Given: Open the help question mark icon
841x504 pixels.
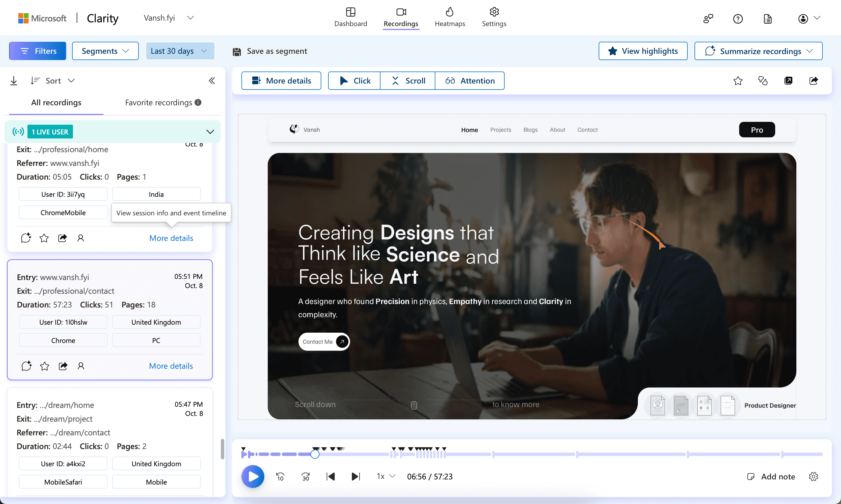Looking at the screenshot, I should pyautogui.click(x=738, y=19).
